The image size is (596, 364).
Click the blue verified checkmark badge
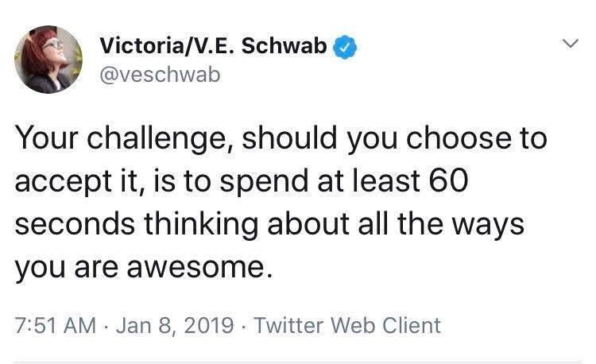pos(344,48)
